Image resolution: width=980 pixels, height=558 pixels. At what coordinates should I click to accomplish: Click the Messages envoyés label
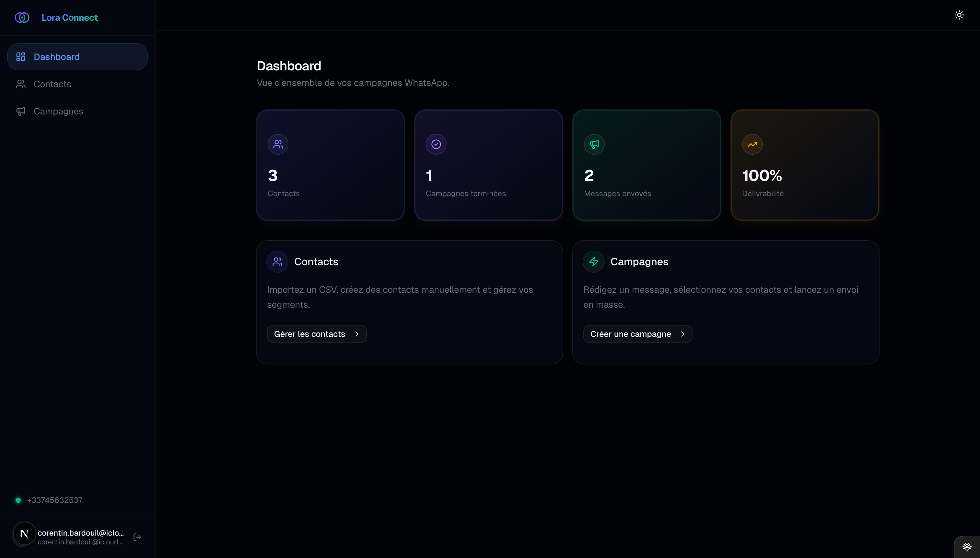click(x=617, y=194)
